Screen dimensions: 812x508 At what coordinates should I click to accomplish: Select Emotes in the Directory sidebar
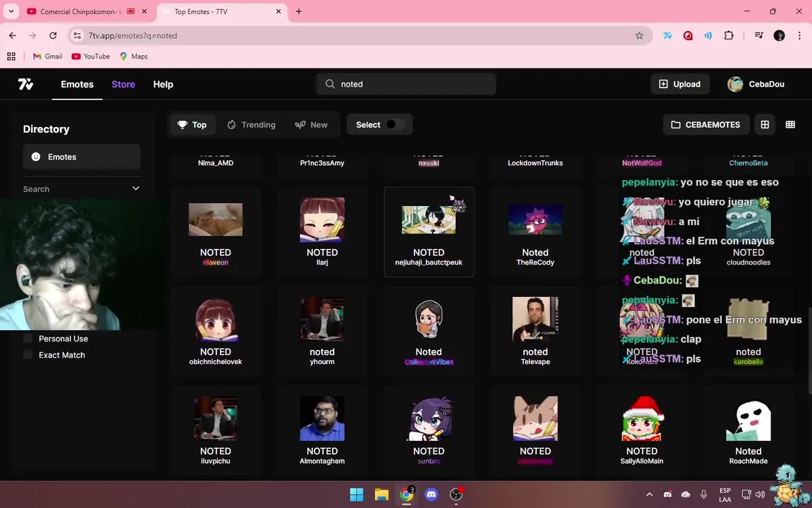coord(82,157)
